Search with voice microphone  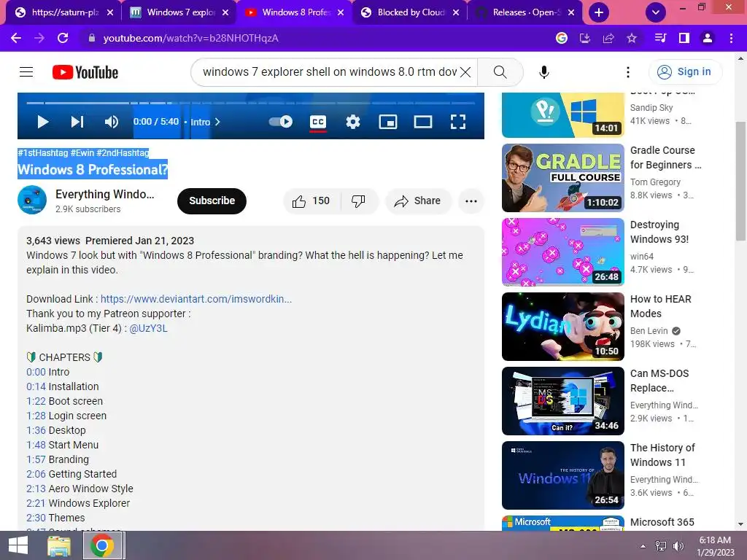[x=544, y=72]
